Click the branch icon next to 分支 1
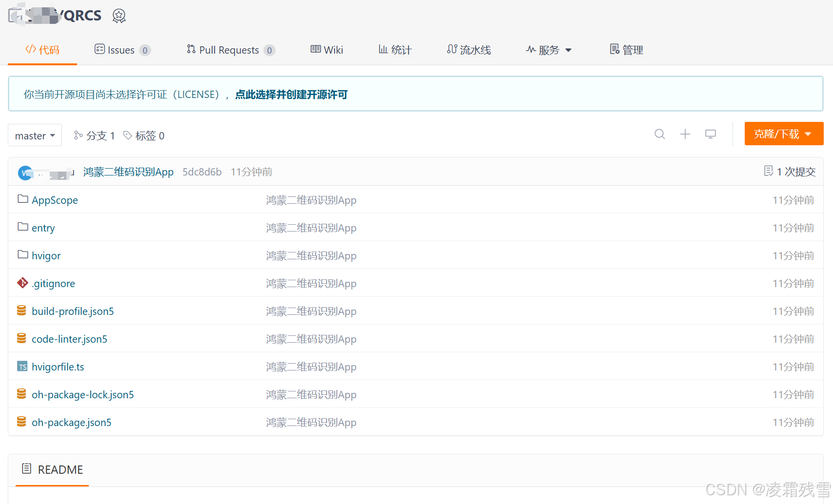Screen dimensions: 833x504 pos(78,135)
